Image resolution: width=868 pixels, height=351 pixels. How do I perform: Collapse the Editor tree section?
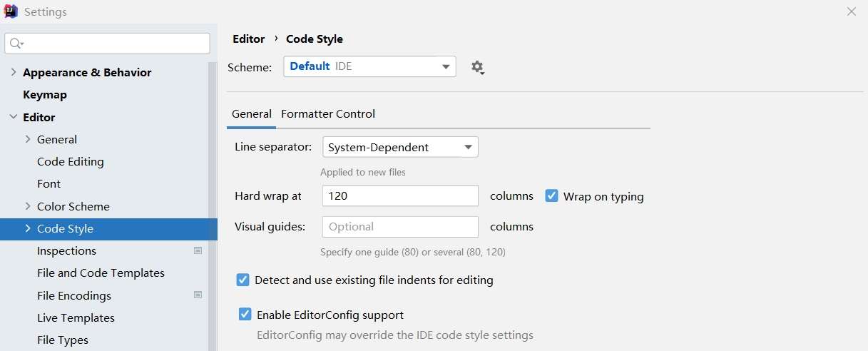tap(14, 117)
